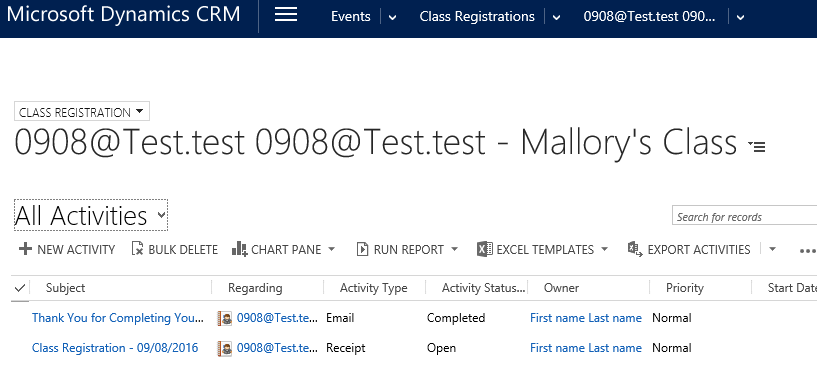
Task: Open the Thank You for Completing email
Action: [118, 318]
